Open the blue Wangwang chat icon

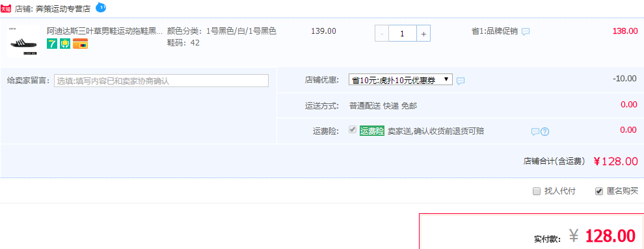[101, 7]
